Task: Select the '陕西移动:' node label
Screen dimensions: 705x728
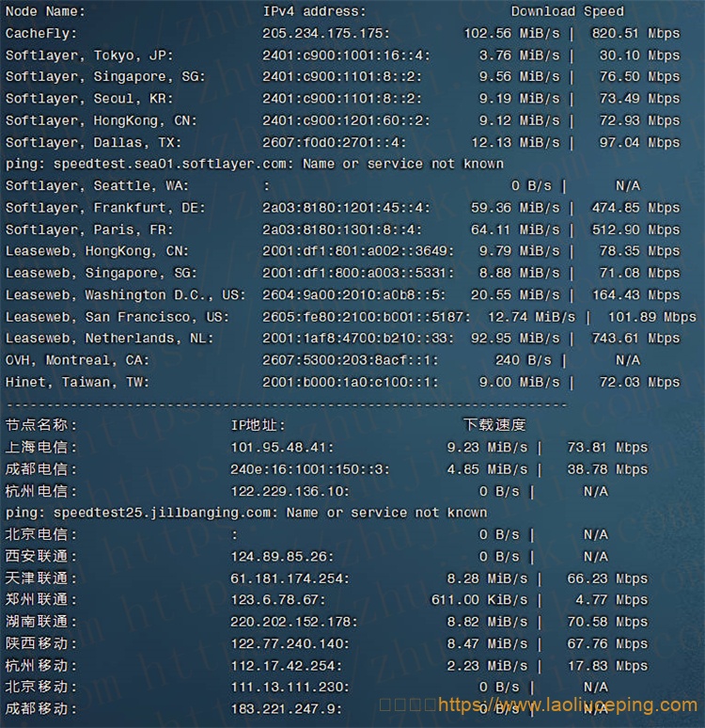Action: click(x=40, y=644)
